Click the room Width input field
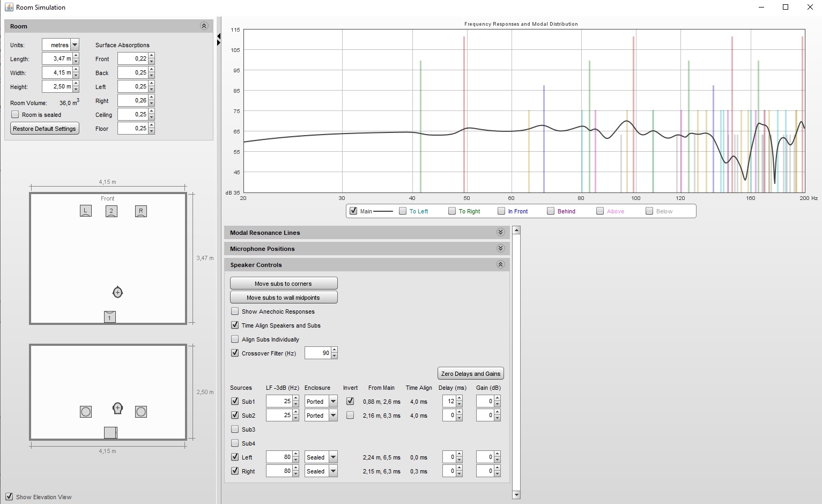 [57, 72]
